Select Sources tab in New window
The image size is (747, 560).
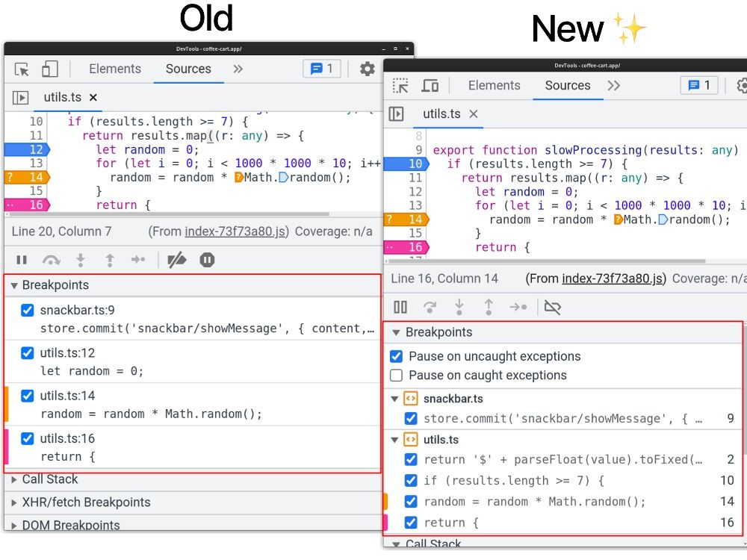click(568, 86)
